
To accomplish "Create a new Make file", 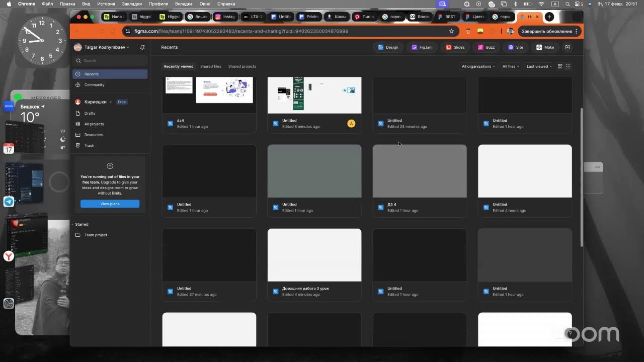I will click(545, 47).
